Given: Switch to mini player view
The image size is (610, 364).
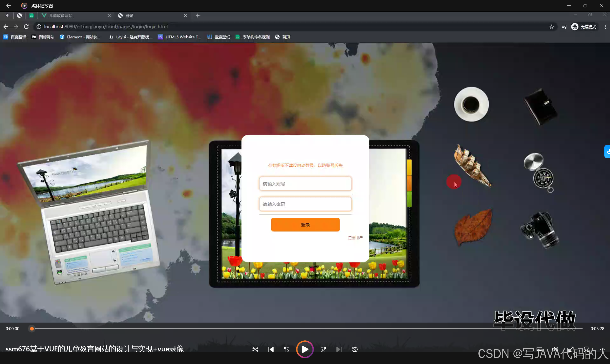Looking at the screenshot, I should 587,349.
